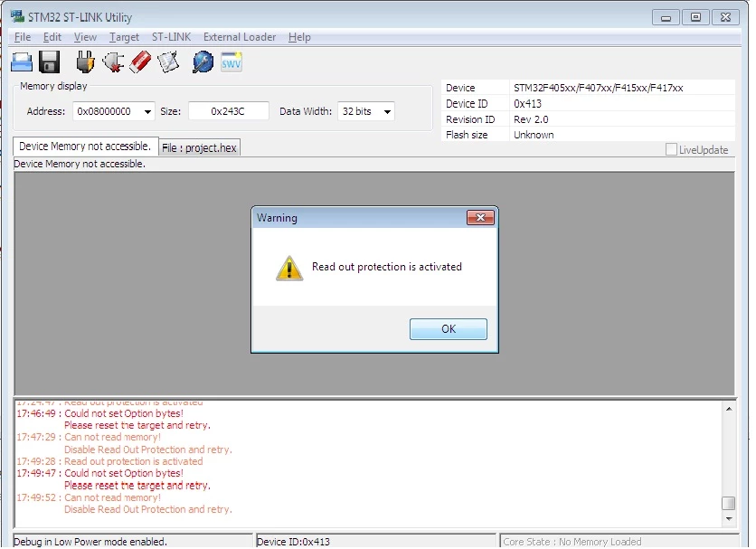The height and width of the screenshot is (549, 756).
Task: Open the View menu
Action: (85, 37)
